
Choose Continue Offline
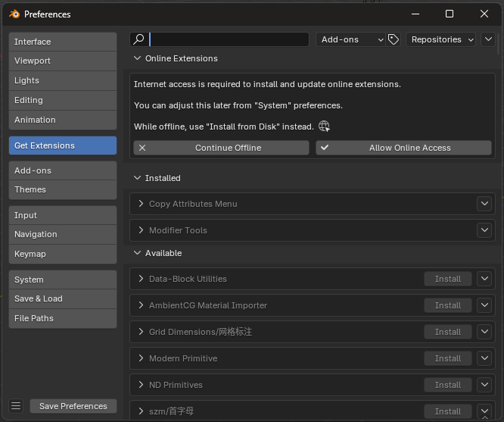pyautogui.click(x=221, y=148)
